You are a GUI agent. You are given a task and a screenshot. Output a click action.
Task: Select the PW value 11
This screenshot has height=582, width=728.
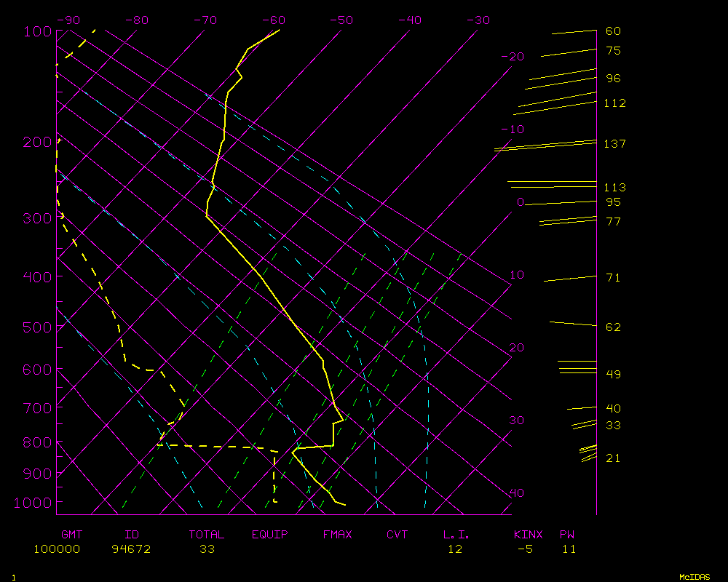point(569,549)
